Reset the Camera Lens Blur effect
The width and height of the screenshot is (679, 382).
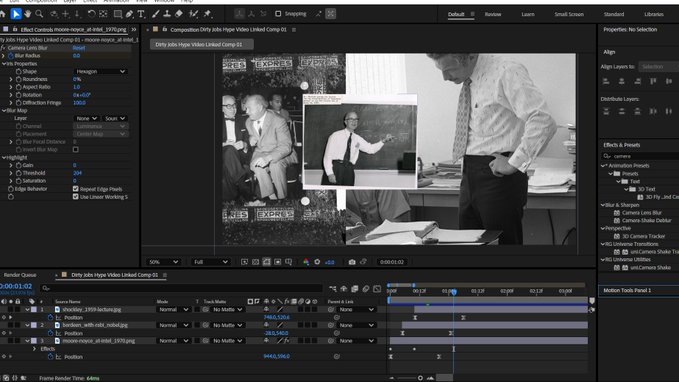[x=79, y=48]
